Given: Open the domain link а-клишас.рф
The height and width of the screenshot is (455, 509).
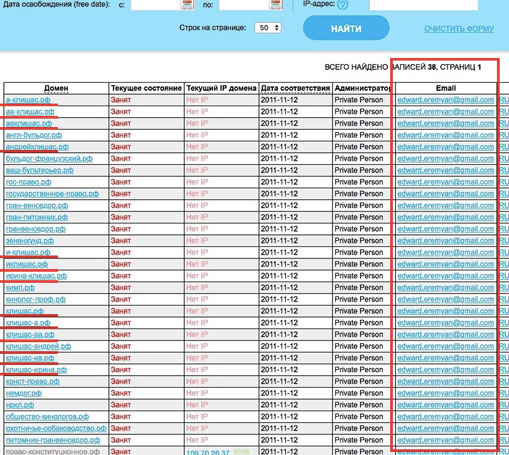Looking at the screenshot, I should point(28,100).
